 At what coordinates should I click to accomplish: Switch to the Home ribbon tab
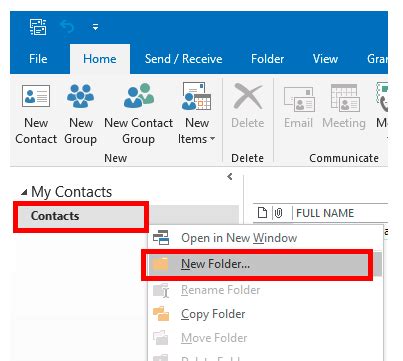(x=100, y=59)
